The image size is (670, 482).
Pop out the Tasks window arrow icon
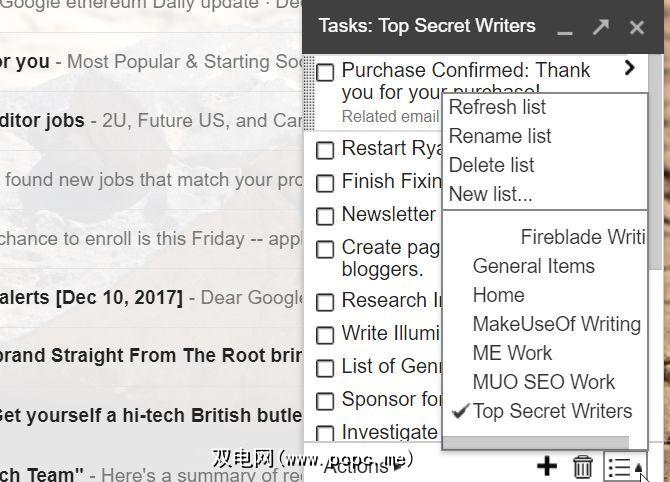click(x=600, y=27)
